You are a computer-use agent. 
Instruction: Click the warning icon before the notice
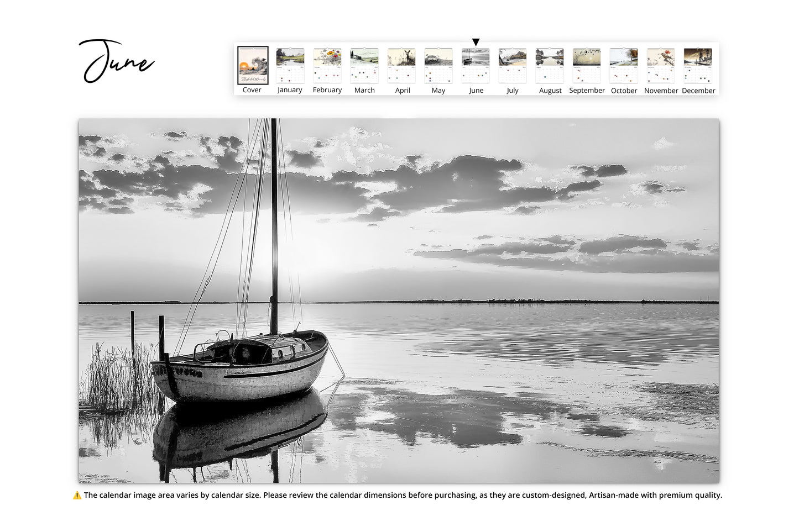point(77,496)
